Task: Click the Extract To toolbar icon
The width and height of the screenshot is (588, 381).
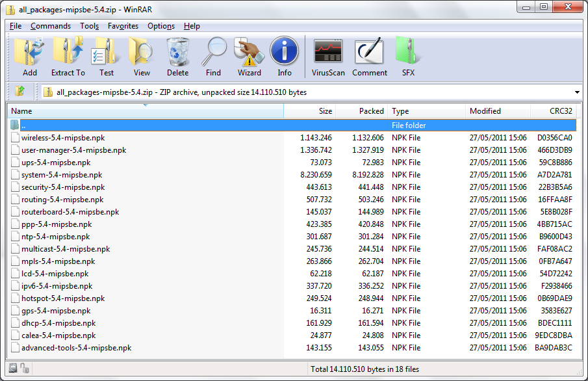Action: [68, 51]
